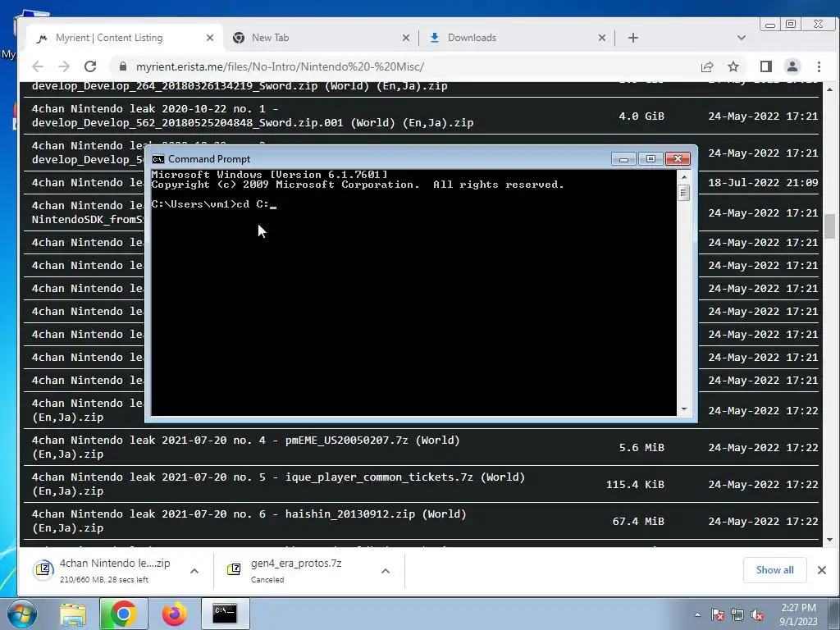Click browser page scroll down arrow

point(830,540)
